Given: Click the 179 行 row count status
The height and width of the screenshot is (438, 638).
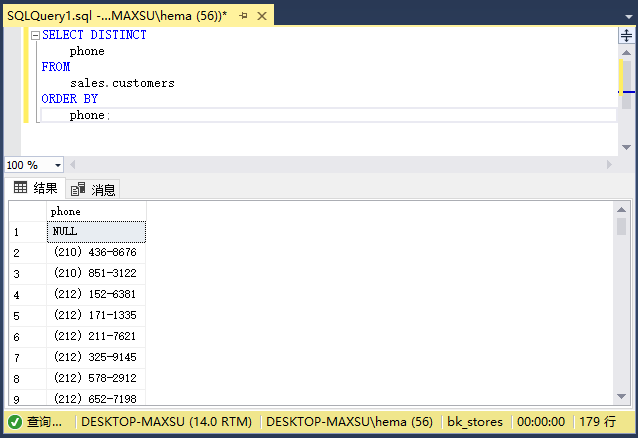Looking at the screenshot, I should tap(597, 422).
